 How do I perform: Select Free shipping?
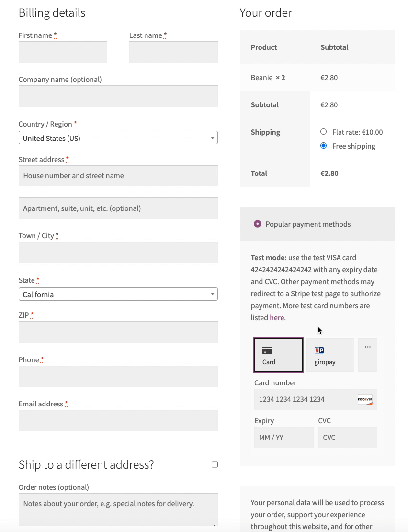[x=323, y=146]
